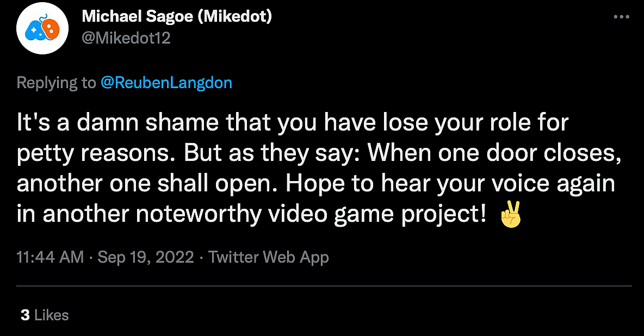Click the victory hand emoji
Screen dimensions: 644x336
click(x=510, y=214)
